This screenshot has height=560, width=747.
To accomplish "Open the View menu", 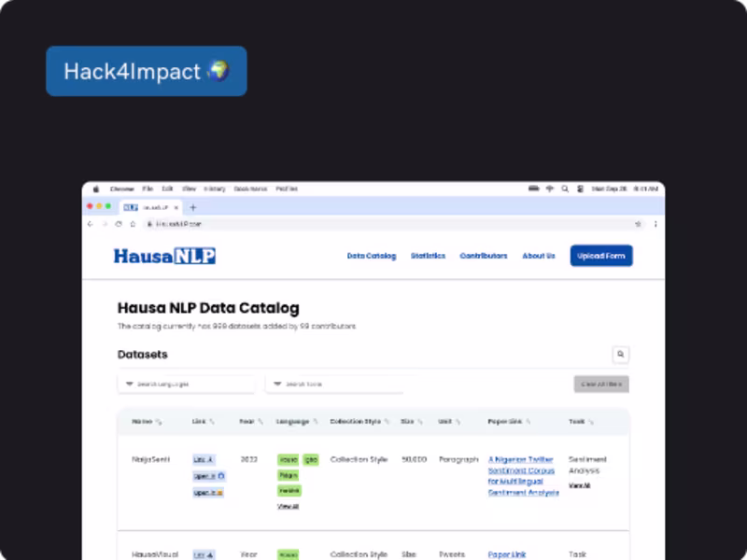I will [190, 189].
